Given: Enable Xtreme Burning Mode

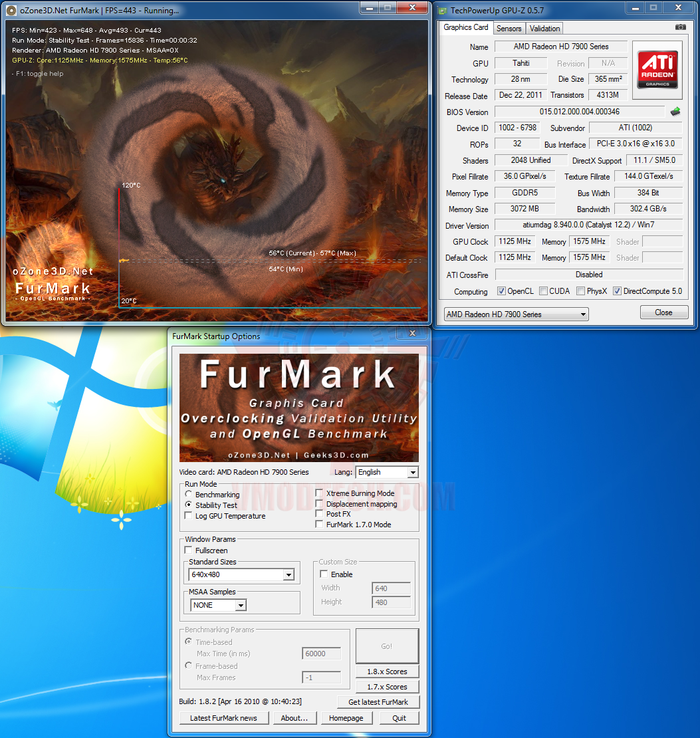Looking at the screenshot, I should tap(319, 493).
